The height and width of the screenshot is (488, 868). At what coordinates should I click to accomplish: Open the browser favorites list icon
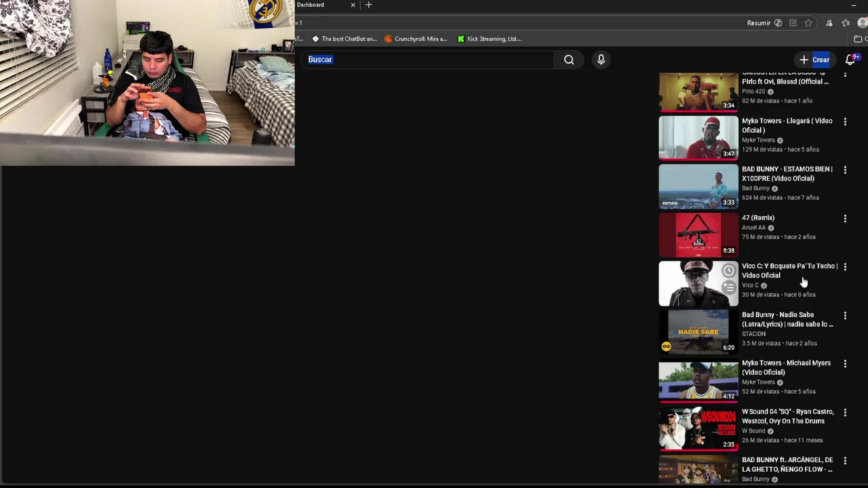[x=846, y=23]
